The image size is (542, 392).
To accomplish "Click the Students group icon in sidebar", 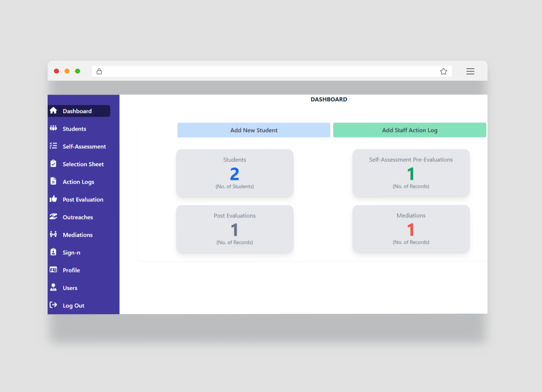I will click(53, 128).
